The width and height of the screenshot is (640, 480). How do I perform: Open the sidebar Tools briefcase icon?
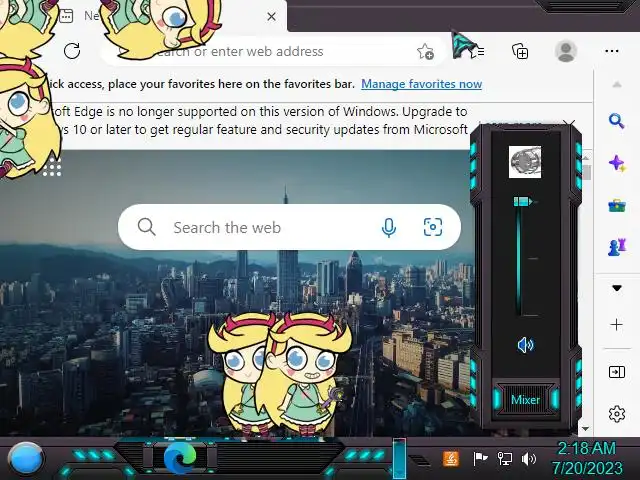(617, 205)
